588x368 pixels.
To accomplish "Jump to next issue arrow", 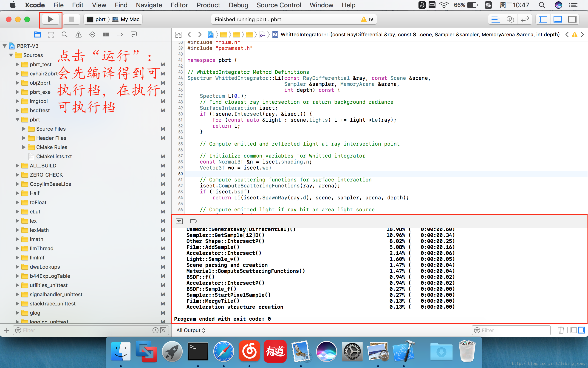I will tap(582, 34).
